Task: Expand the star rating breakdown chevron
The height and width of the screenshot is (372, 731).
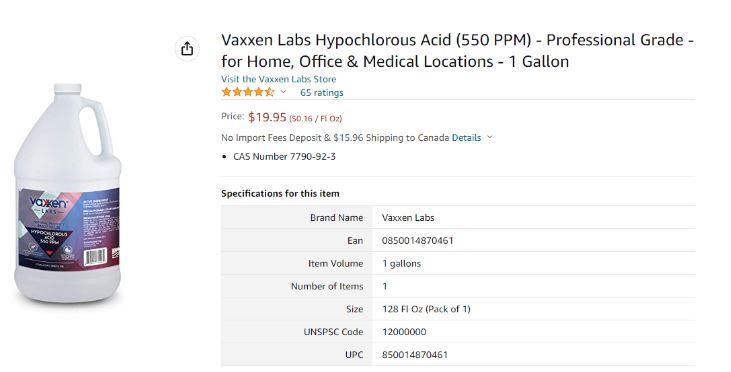Action: 283,92
